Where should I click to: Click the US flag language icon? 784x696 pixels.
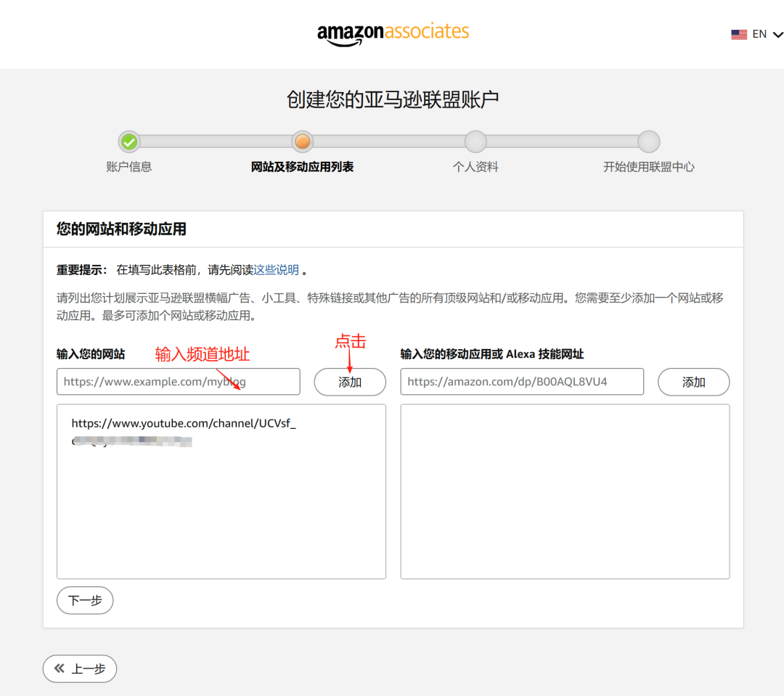point(738,35)
